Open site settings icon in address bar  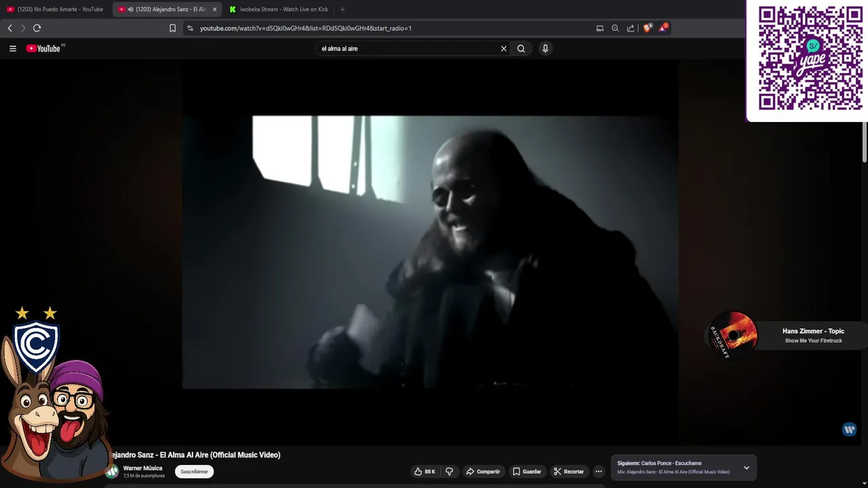coord(190,28)
